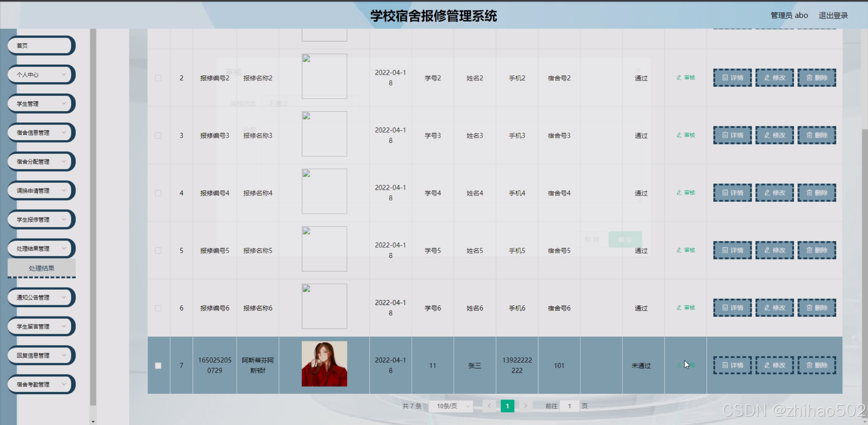Expand the 宿舍考勤管理 sidebar menu
The image size is (868, 425).
click(x=41, y=384)
